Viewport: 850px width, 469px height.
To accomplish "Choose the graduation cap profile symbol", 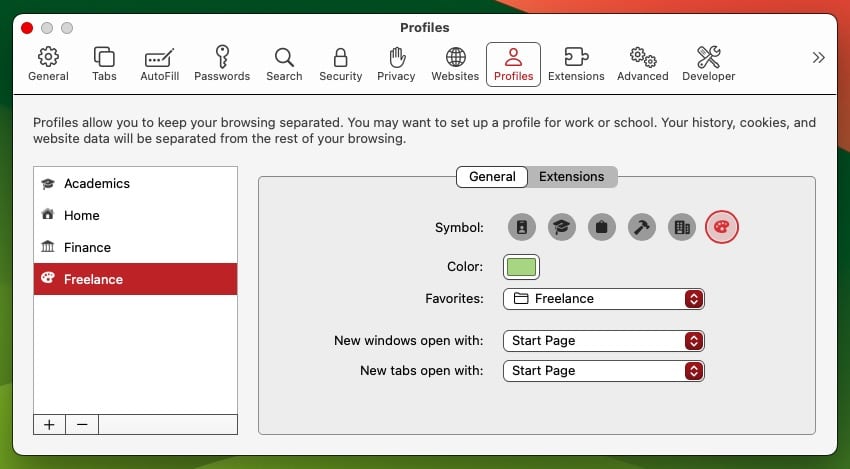I will [562, 228].
